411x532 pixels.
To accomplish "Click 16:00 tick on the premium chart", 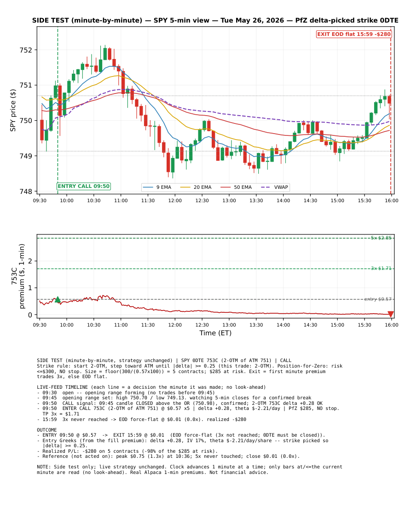I will 391,325.
